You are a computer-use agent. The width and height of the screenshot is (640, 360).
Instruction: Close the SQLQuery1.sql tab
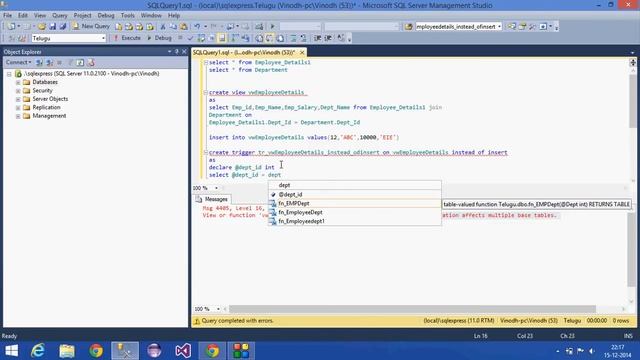tap(302, 53)
